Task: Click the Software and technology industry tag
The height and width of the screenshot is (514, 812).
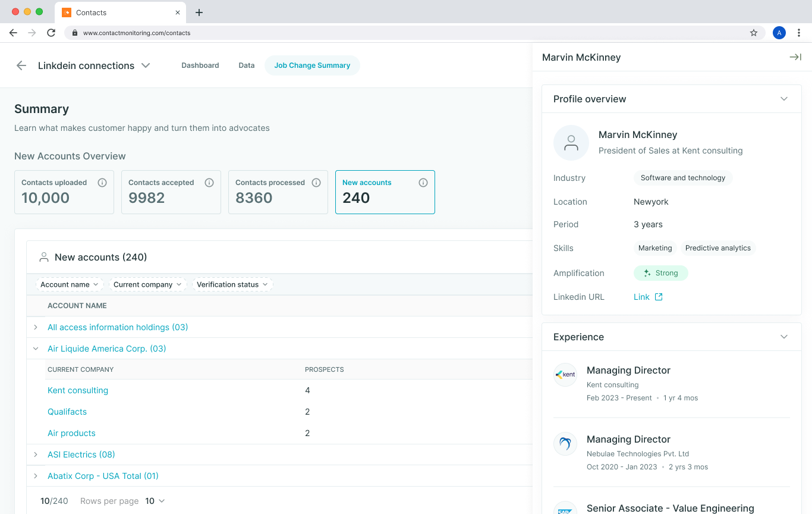Action: point(683,178)
